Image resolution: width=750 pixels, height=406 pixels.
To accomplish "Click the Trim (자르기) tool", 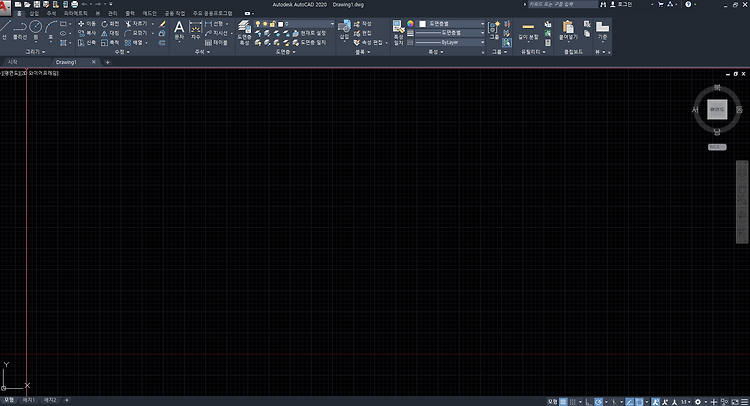I will 136,23.
